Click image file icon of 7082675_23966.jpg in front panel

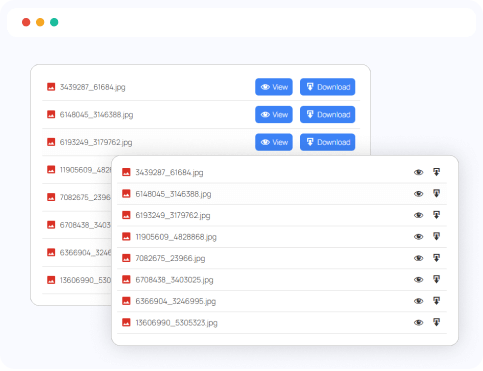point(126,258)
